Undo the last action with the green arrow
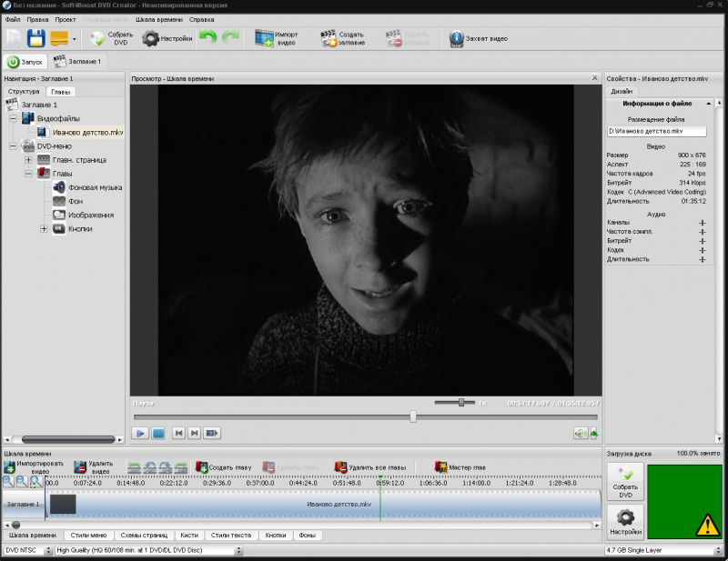 pyautogui.click(x=208, y=37)
